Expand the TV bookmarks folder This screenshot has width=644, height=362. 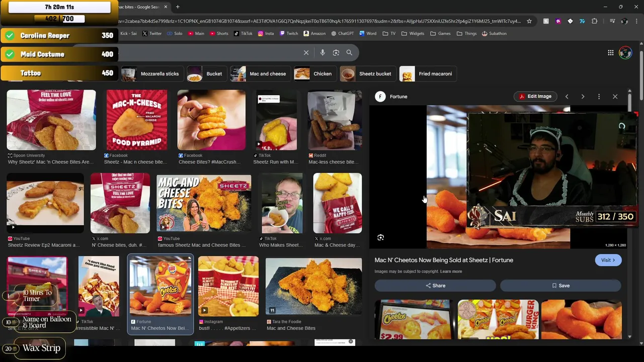click(389, 34)
